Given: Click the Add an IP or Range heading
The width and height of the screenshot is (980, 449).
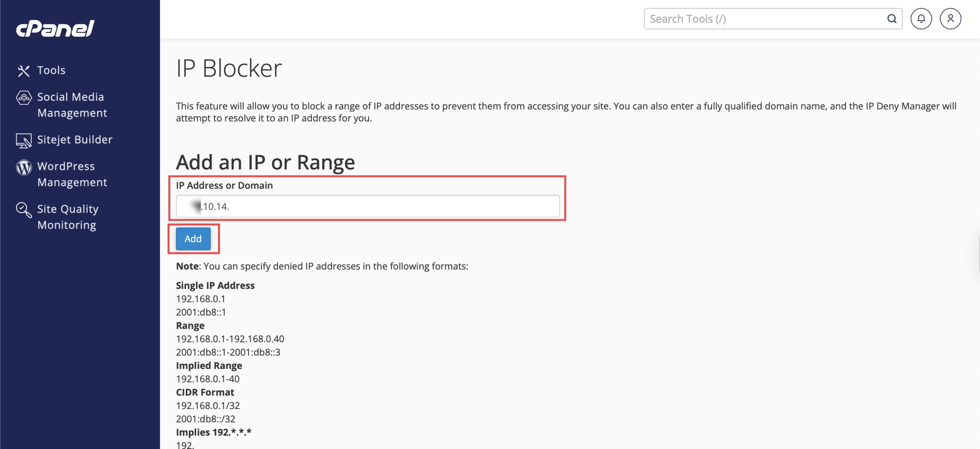Looking at the screenshot, I should coord(265,162).
